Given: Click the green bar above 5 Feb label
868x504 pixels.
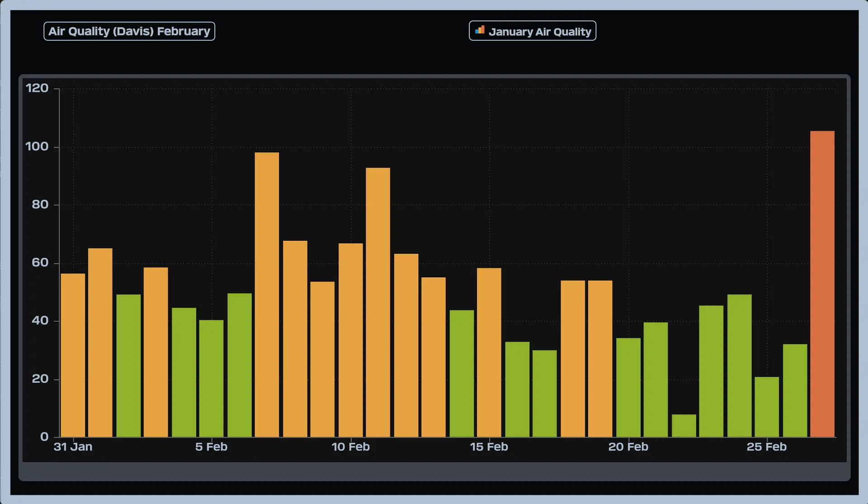Looking at the screenshot, I should tap(211, 378).
